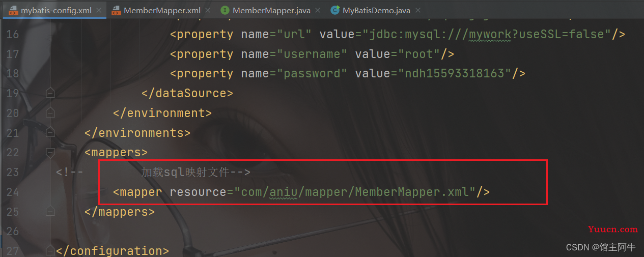The image size is (644, 257).
Task: Click line number 23 in the gutter
Action: (x=13, y=172)
